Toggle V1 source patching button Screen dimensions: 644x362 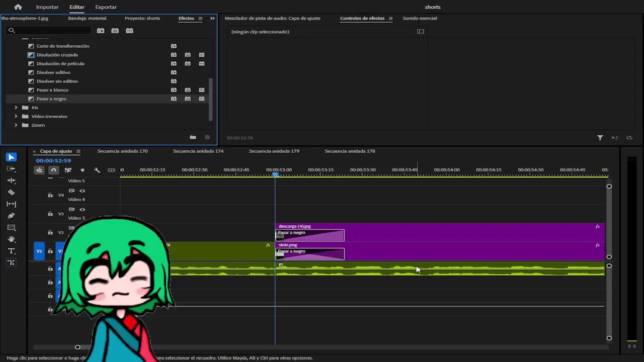pos(39,251)
